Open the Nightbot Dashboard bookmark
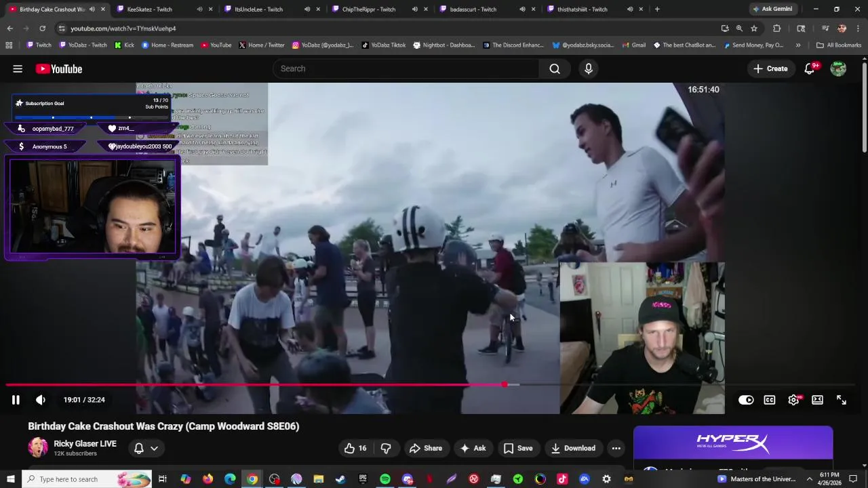Viewport: 868px width, 488px height. 443,45
